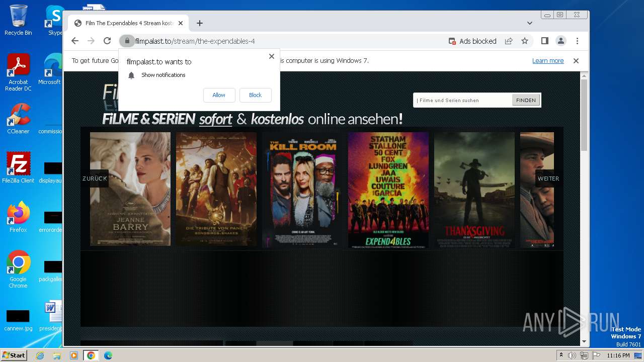Reload the filmpalast.to page
Screen dimensions: 644x362
tap(107, 41)
